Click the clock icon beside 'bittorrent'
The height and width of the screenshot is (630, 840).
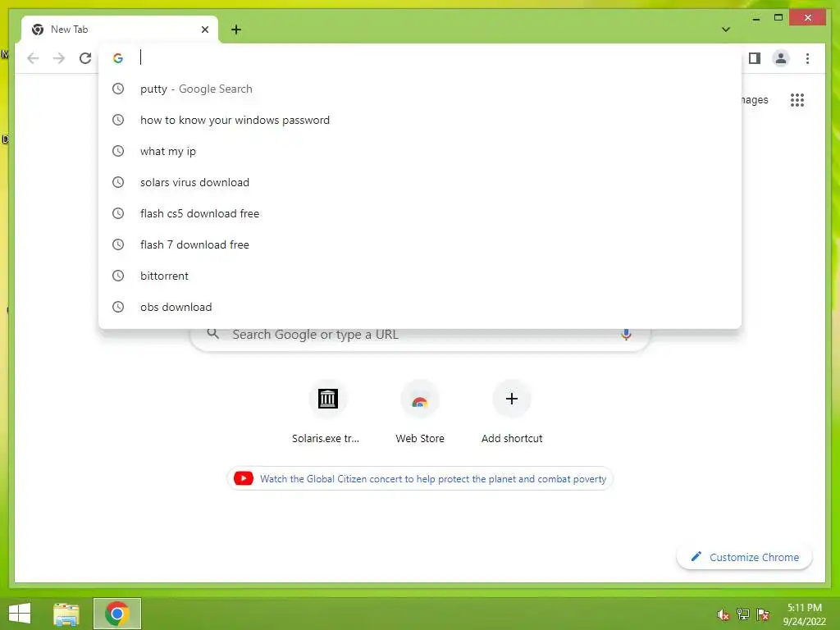(118, 276)
